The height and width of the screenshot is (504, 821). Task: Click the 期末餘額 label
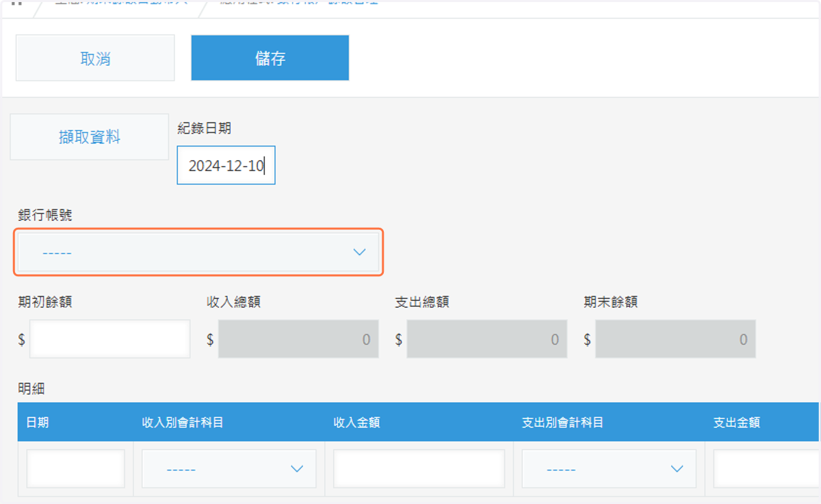[611, 302]
